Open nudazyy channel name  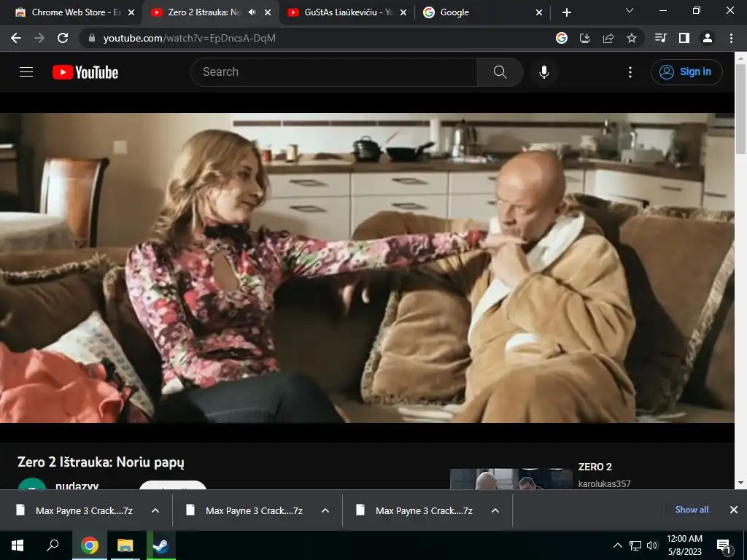point(77,485)
